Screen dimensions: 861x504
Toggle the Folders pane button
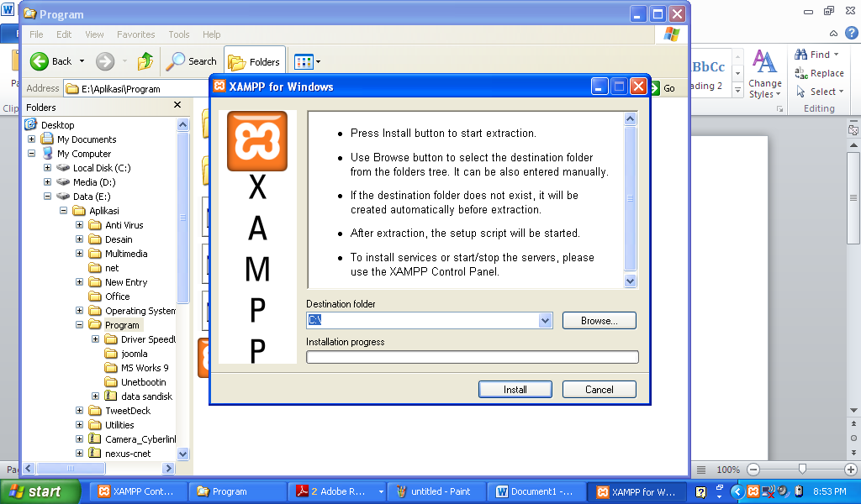click(255, 62)
